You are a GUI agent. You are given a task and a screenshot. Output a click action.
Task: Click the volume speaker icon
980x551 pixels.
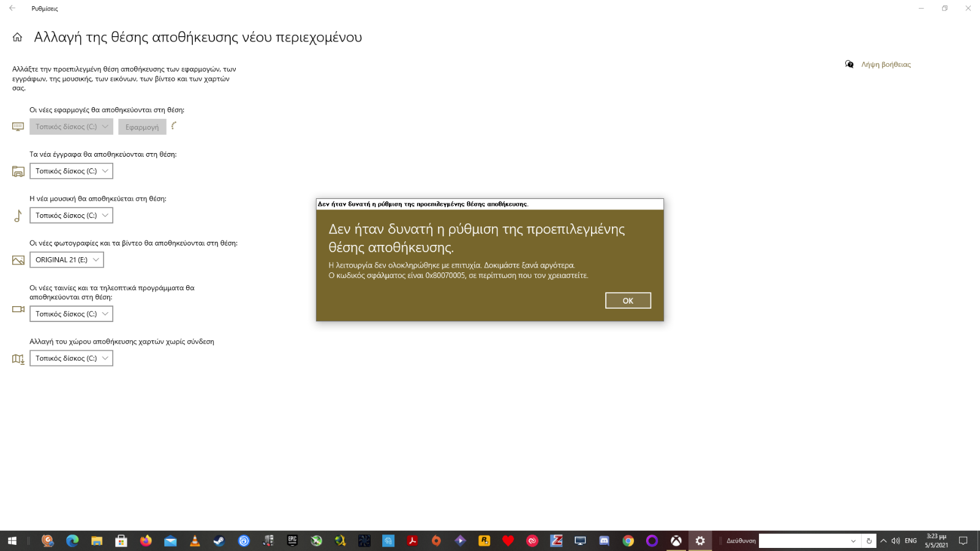tap(895, 541)
